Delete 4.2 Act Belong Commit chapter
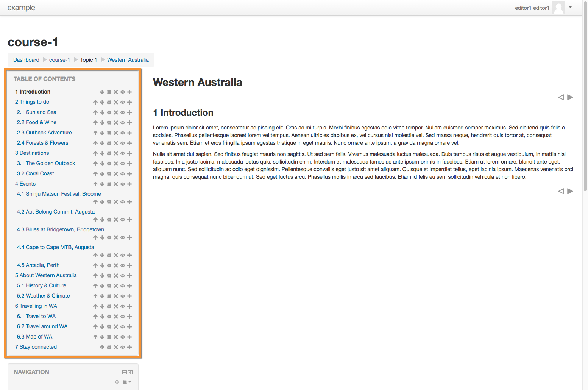This screenshot has width=588, height=390. click(x=116, y=220)
